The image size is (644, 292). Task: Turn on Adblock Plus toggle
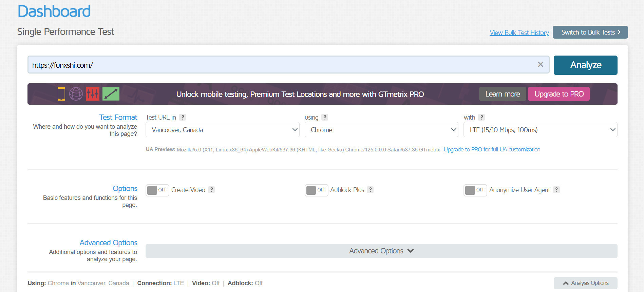tap(316, 190)
